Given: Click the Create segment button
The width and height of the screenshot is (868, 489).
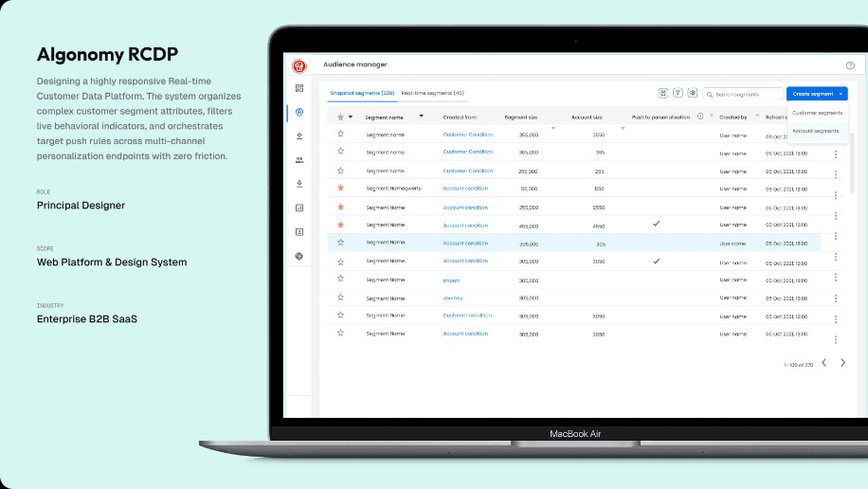Looking at the screenshot, I should [817, 94].
